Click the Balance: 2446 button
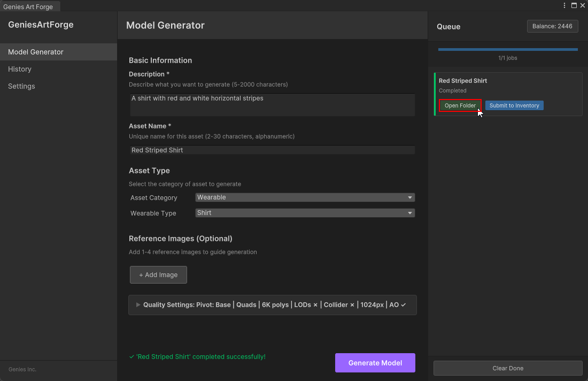588x381 pixels. pos(552,26)
